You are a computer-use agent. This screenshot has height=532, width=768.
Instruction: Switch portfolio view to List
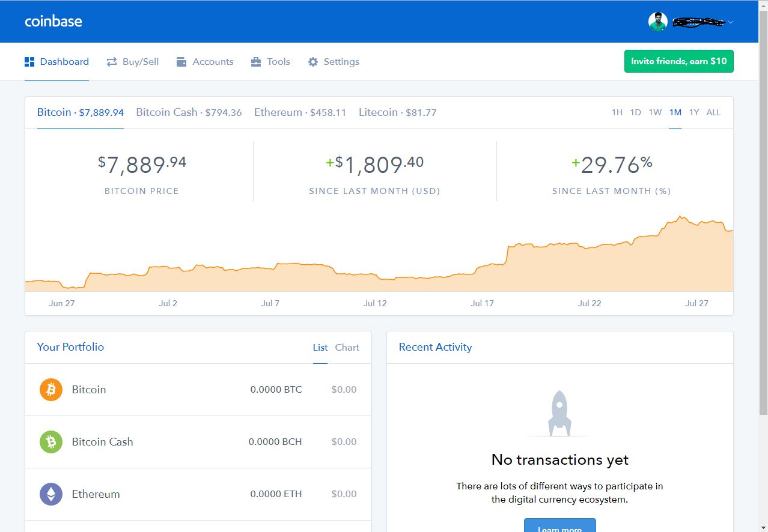click(x=320, y=347)
